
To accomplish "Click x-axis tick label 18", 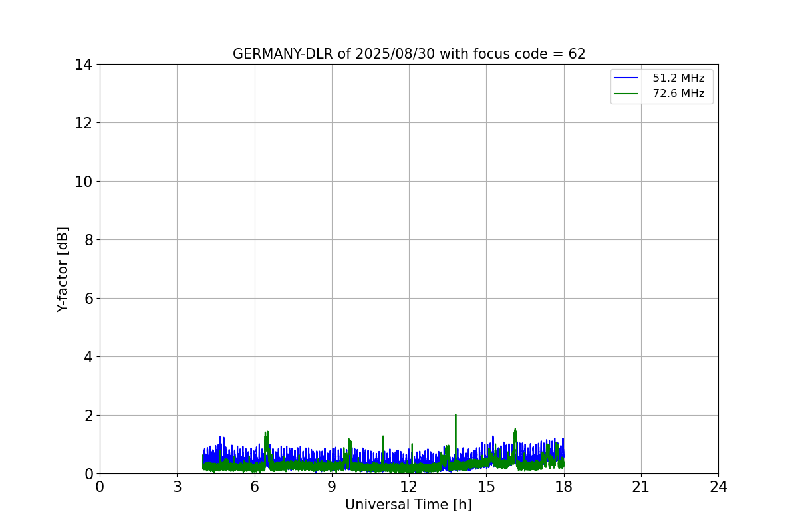I will click(564, 487).
